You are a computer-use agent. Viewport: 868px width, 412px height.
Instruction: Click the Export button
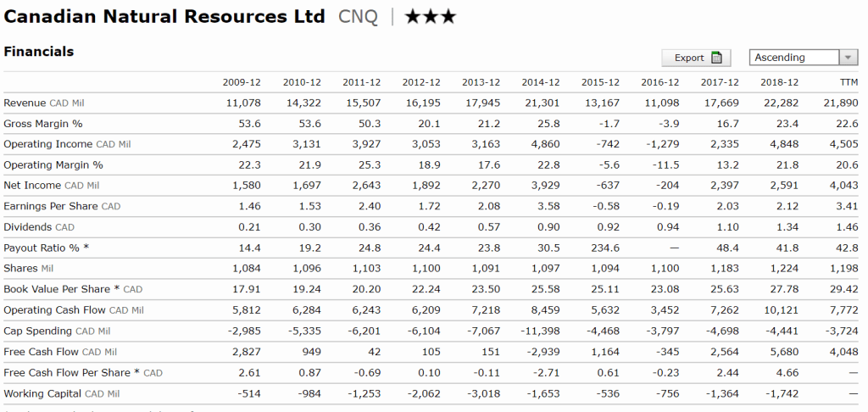[x=696, y=58]
